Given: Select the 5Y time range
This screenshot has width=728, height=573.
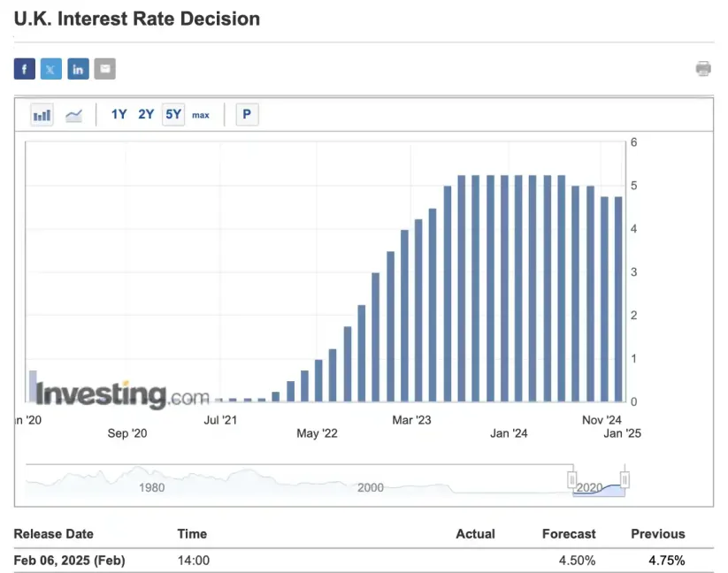Looking at the screenshot, I should [x=173, y=114].
